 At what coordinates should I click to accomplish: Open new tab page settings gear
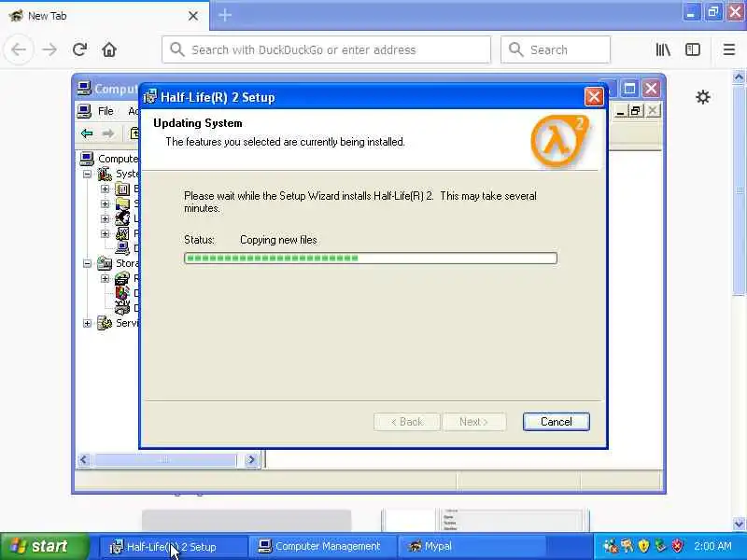coord(703,97)
